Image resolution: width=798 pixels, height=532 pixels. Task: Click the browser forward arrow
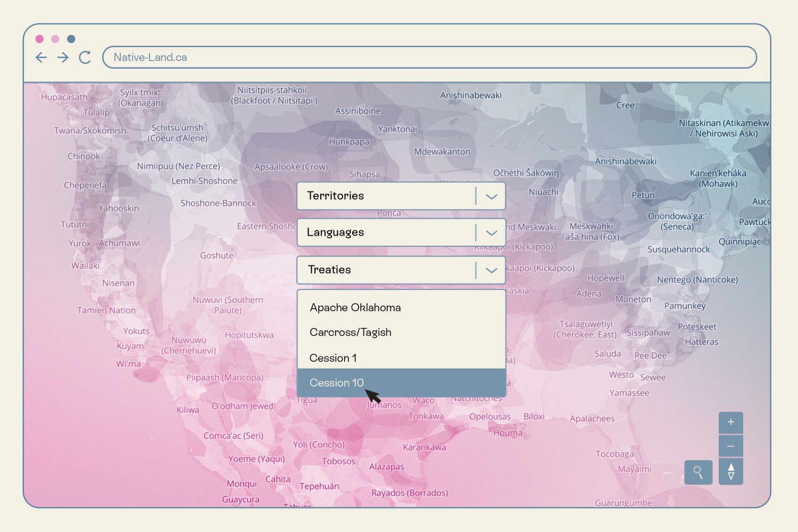pyautogui.click(x=63, y=57)
